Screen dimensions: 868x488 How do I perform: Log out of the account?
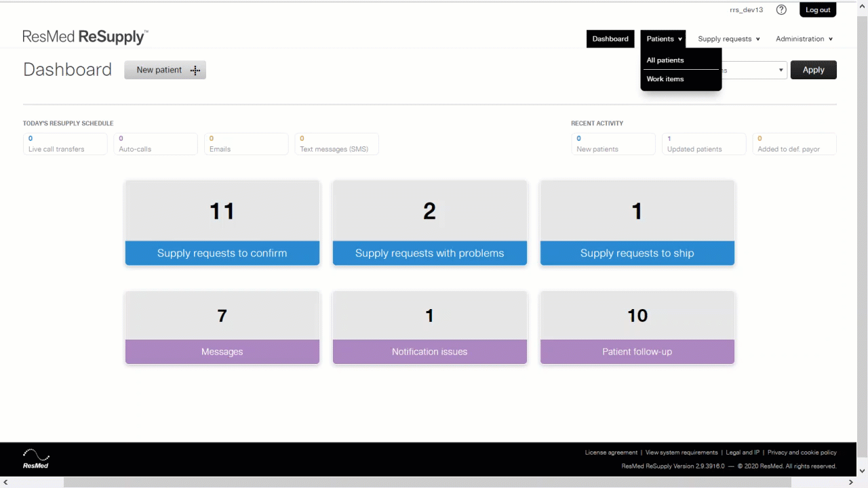(x=817, y=9)
